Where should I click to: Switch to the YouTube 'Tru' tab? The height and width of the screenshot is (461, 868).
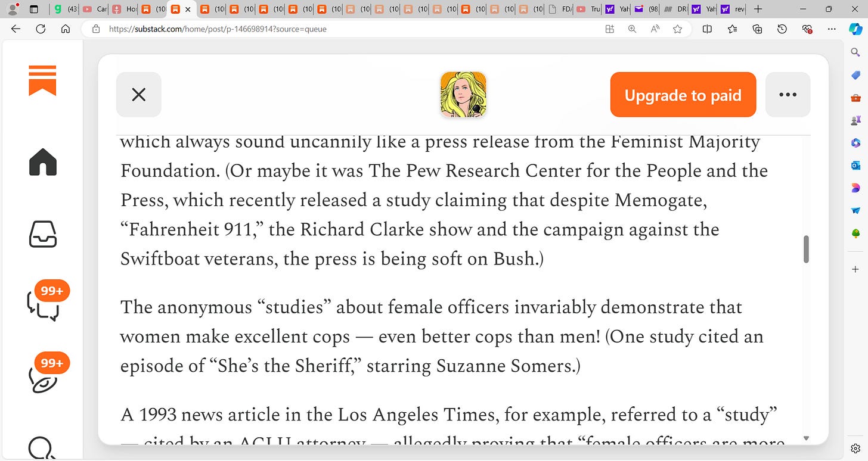point(588,9)
